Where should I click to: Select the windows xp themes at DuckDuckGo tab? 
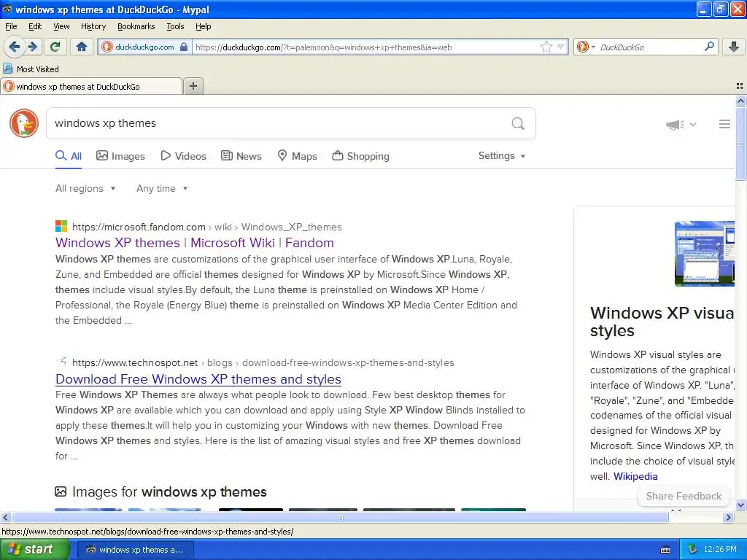(91, 86)
